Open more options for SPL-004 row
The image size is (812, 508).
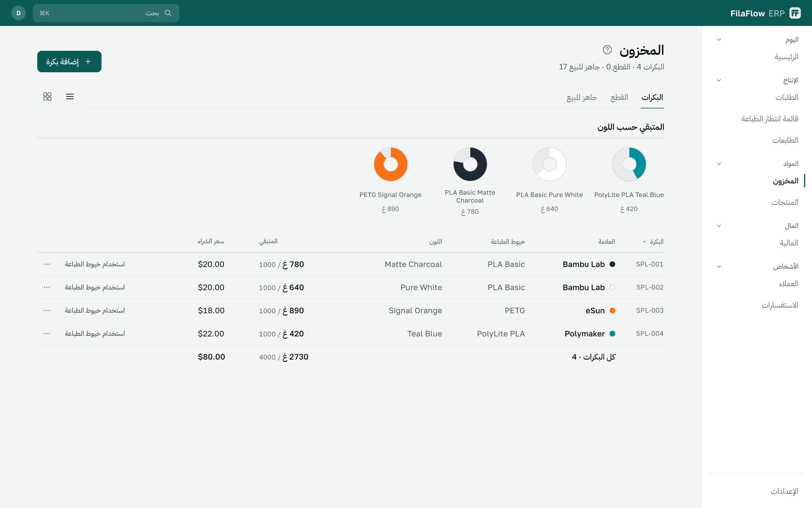(47, 334)
